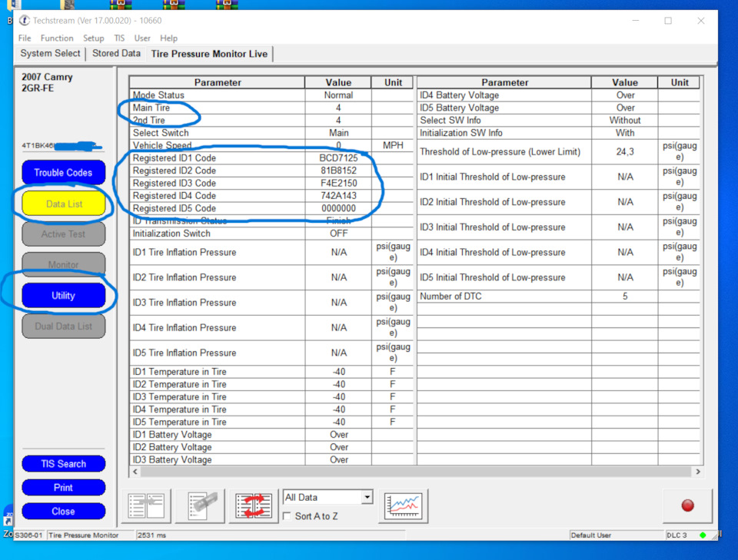Select the Select Switch row
738x560 pixels.
point(271,133)
